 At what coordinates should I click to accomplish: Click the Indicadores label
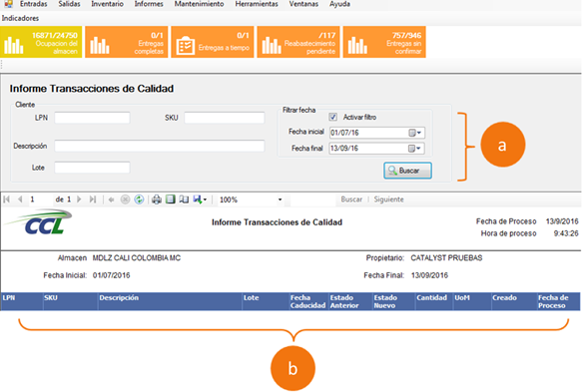(20, 18)
